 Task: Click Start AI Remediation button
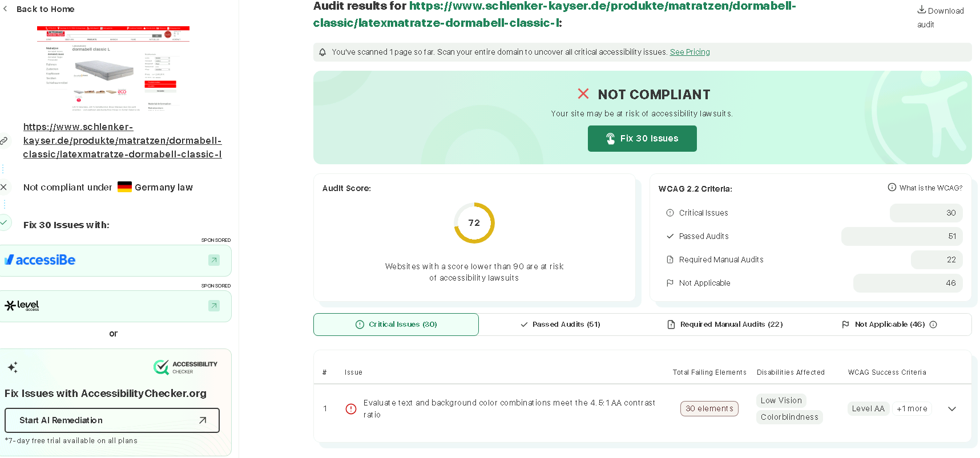(x=112, y=420)
